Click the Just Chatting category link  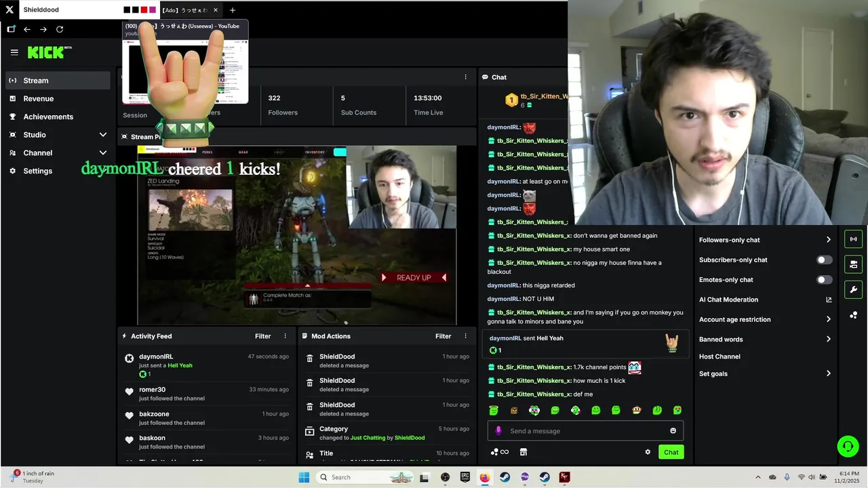click(x=368, y=438)
